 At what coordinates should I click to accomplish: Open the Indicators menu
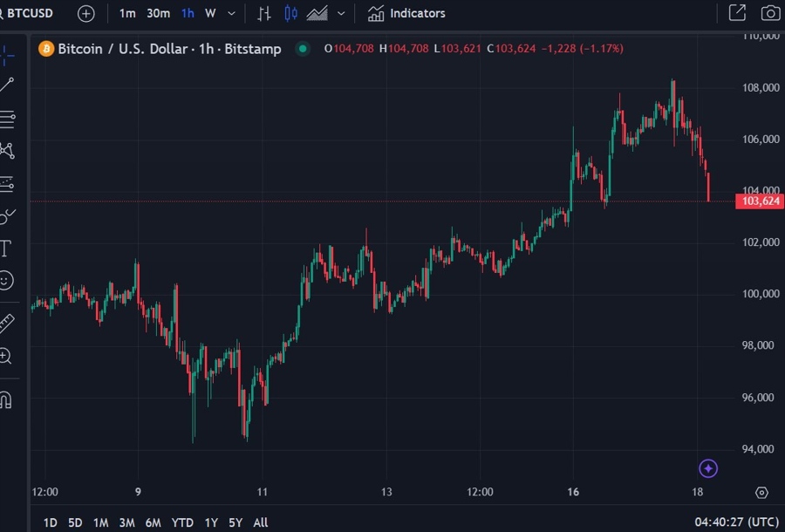point(406,13)
